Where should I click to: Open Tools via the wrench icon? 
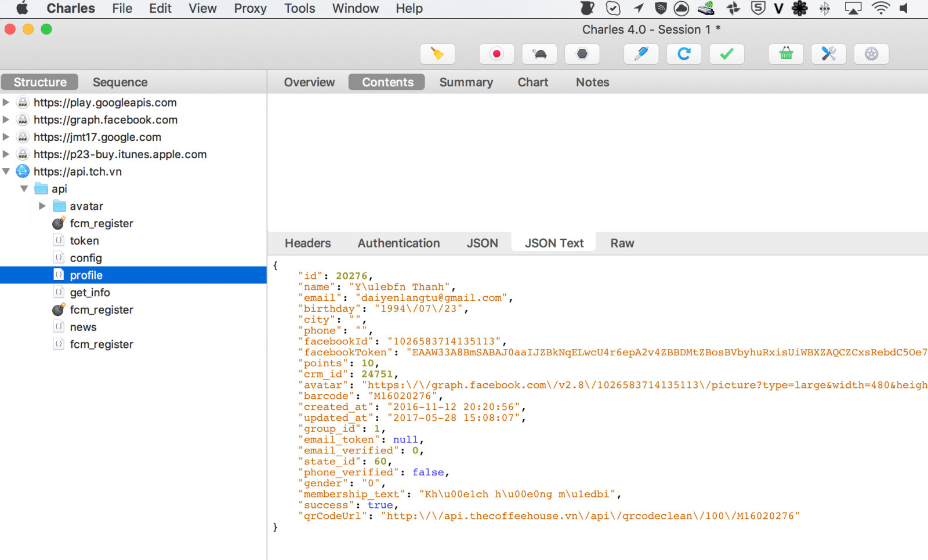pyautogui.click(x=829, y=54)
